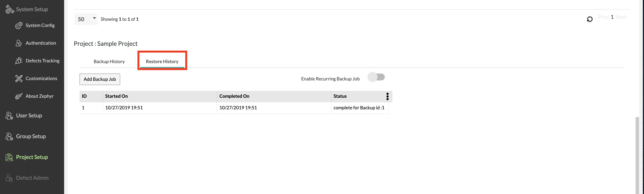This screenshot has width=644, height=194.
Task: Click the Add Backup Job button
Action: point(100,79)
